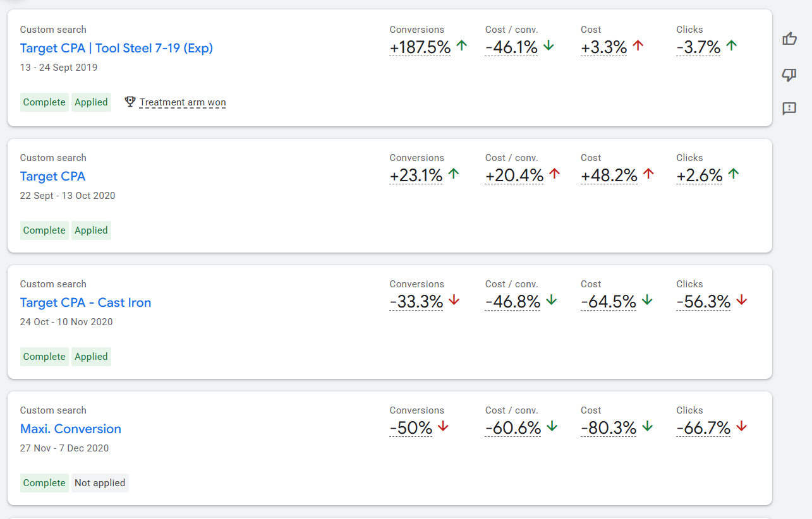The image size is (812, 519).
Task: Click the +20.4% cost per conversion value
Action: click(x=514, y=176)
